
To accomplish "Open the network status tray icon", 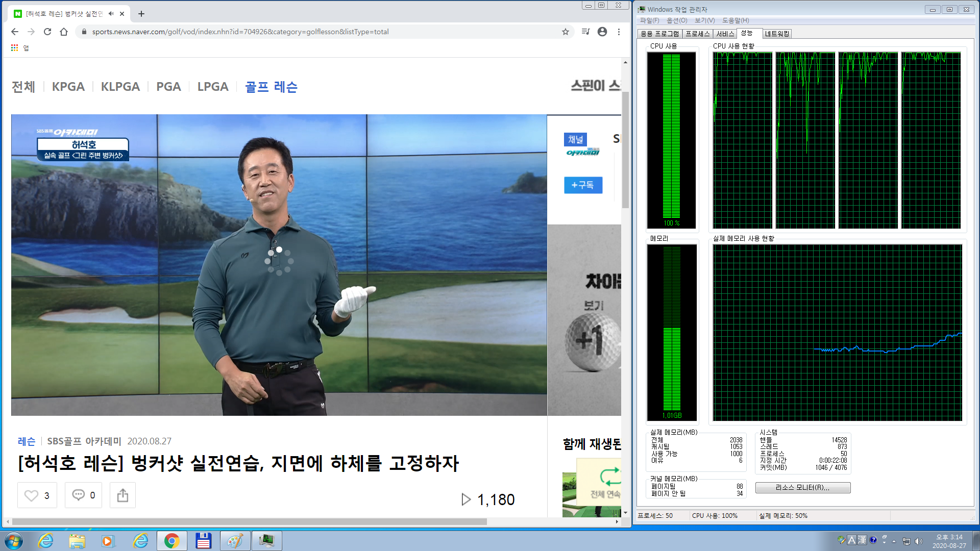I will pyautogui.click(x=906, y=541).
